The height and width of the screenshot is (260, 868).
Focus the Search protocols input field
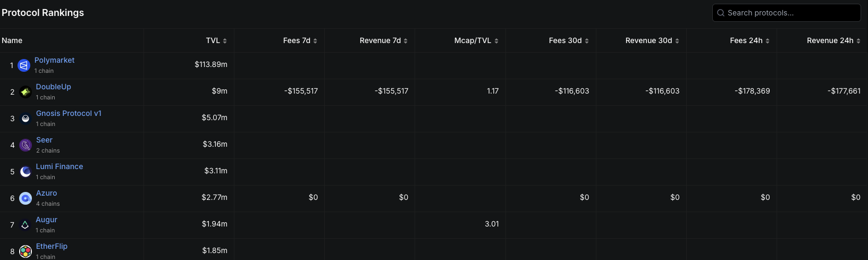786,13
